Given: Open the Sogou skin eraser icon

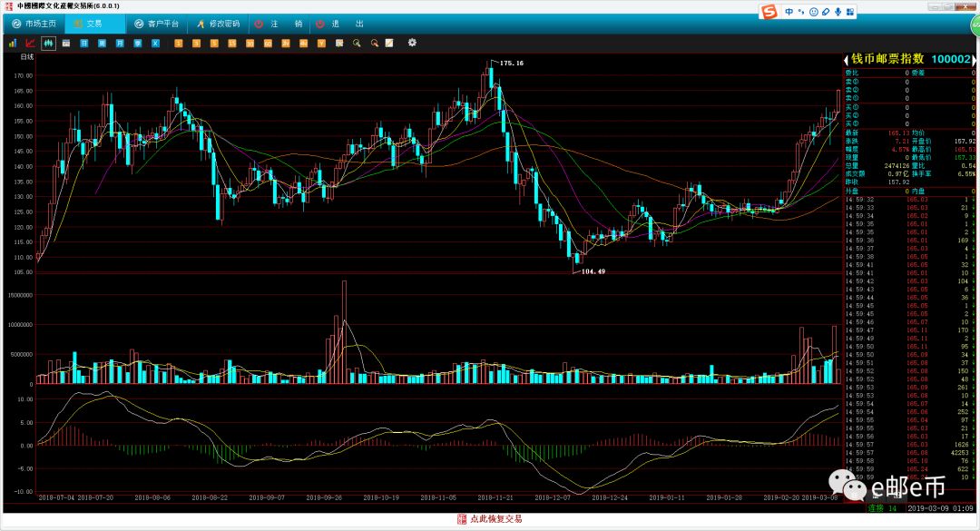Looking at the screenshot, I should pyautogui.click(x=826, y=12).
